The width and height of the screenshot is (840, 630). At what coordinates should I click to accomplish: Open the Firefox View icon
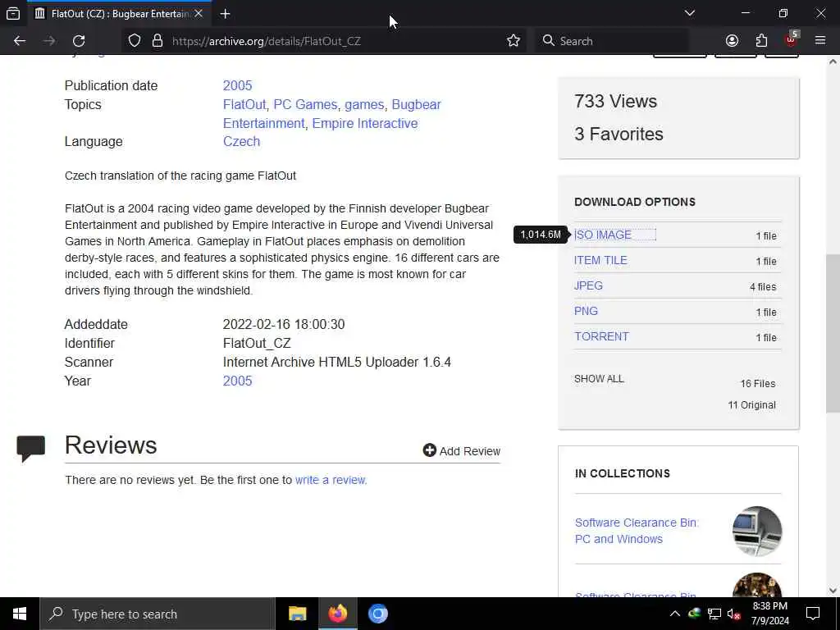click(13, 13)
